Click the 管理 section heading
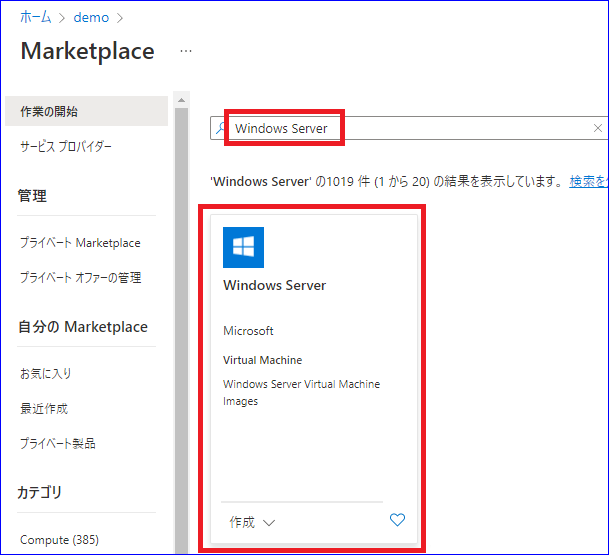The image size is (609, 555). 32,196
